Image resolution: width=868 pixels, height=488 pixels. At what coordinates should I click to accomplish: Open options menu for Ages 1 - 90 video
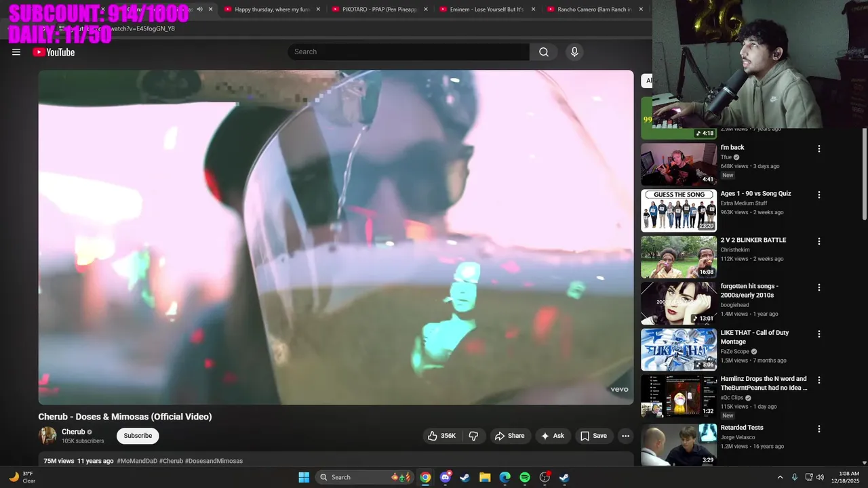pyautogui.click(x=818, y=195)
